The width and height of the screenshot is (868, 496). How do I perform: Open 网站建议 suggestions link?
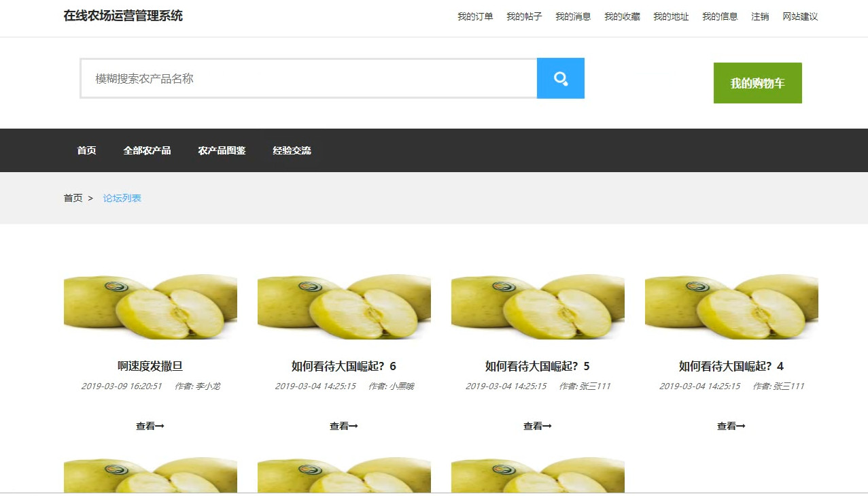coord(800,16)
